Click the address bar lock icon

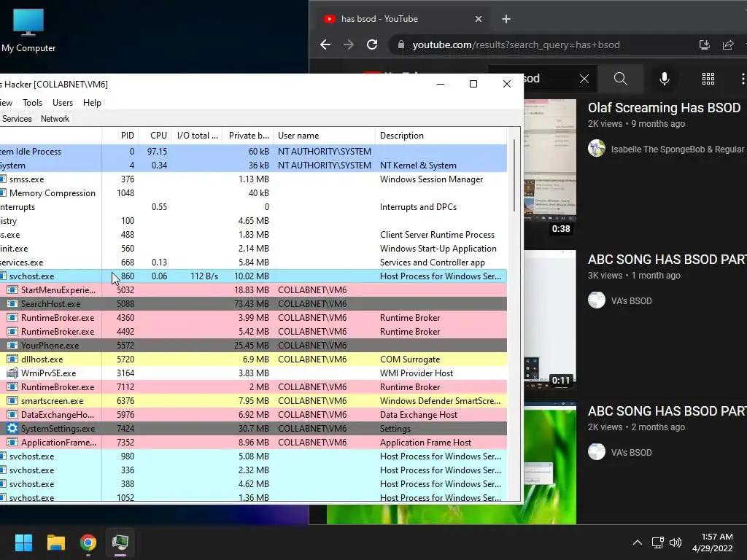tap(401, 44)
